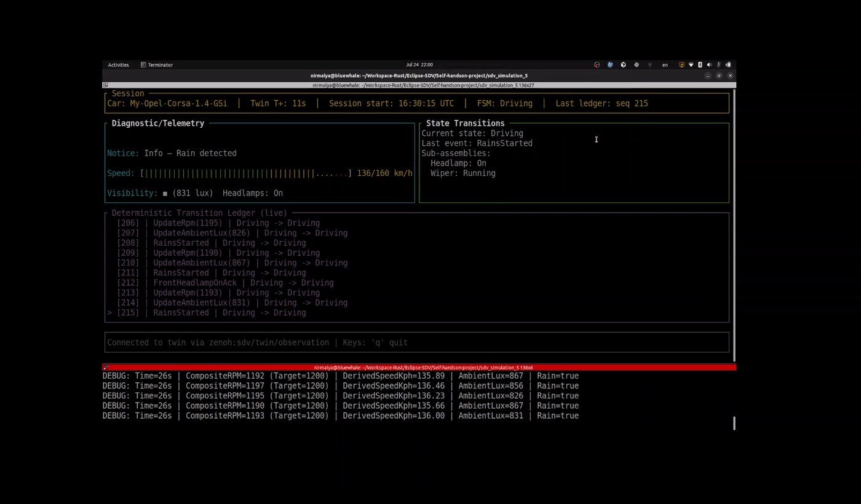Open the Terminator application menu

click(x=156, y=65)
